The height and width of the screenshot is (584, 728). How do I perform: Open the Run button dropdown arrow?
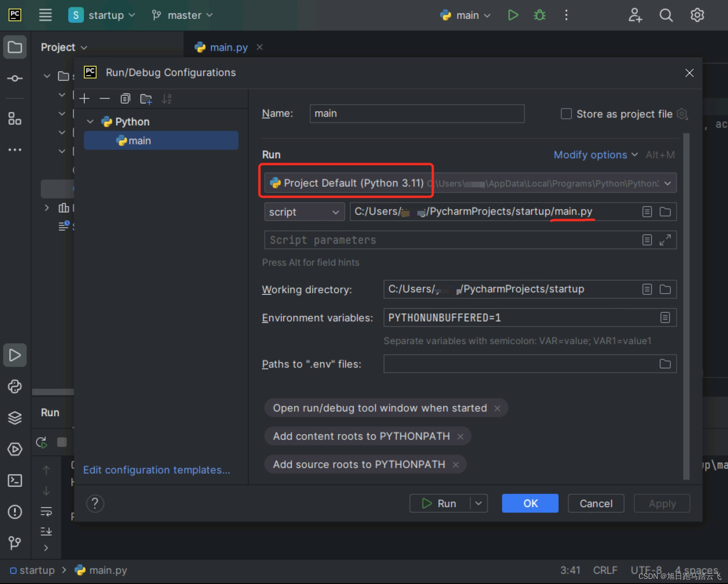[x=479, y=504]
